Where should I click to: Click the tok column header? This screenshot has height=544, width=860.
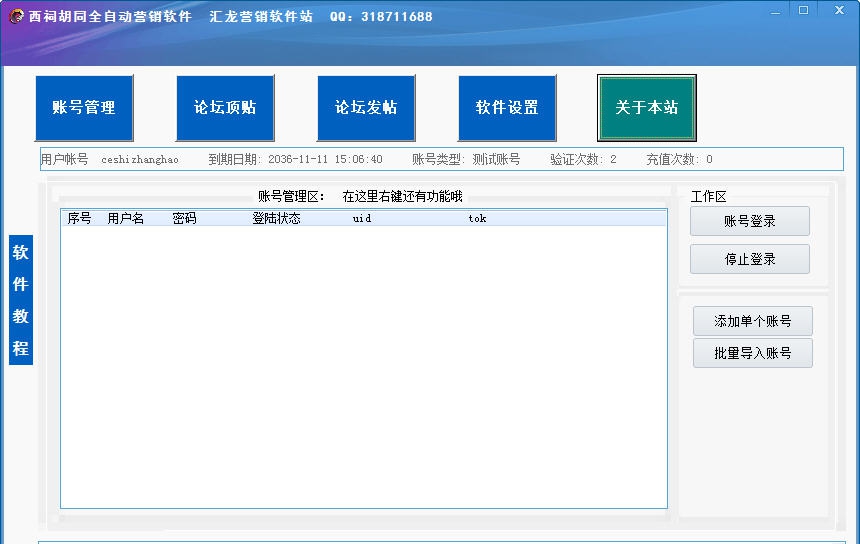click(x=477, y=218)
